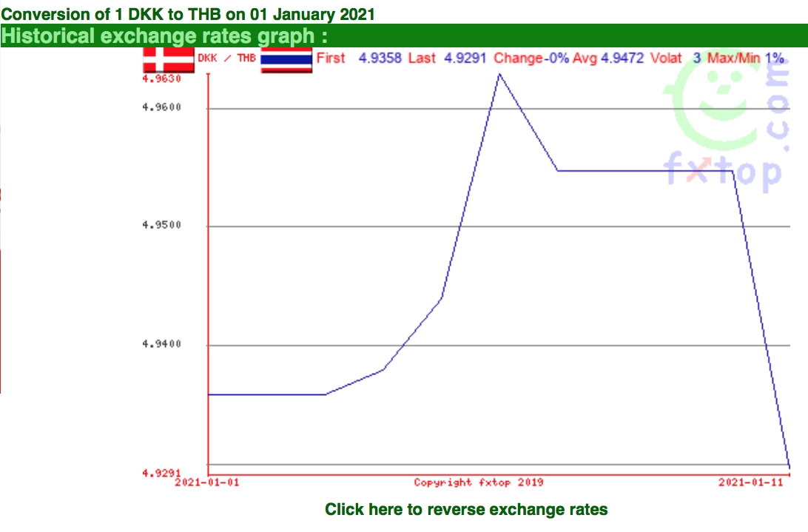
Task: Click "Click here to reverse exchange rates" link
Action: 466,509
